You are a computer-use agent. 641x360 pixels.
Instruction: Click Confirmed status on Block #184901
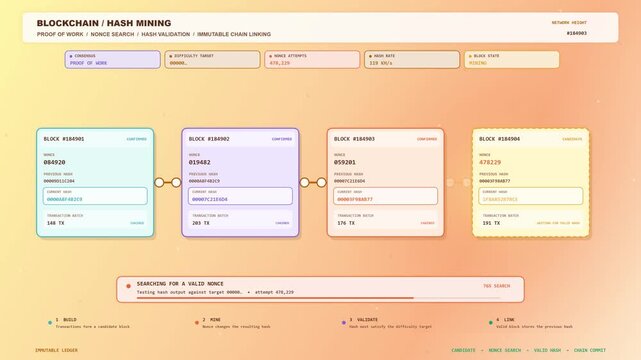tap(137, 139)
